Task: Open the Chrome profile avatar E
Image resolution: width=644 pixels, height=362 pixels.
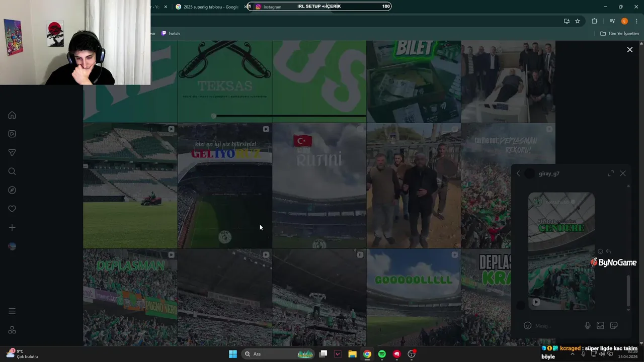Action: 624,21
